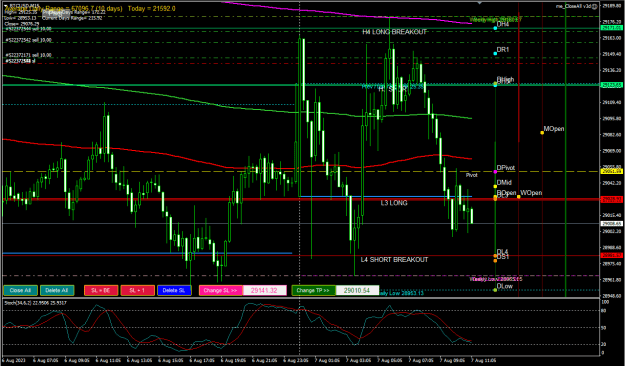This screenshot has width=625, height=366.
Task: Click the Pivot text label
Action: click(472, 175)
